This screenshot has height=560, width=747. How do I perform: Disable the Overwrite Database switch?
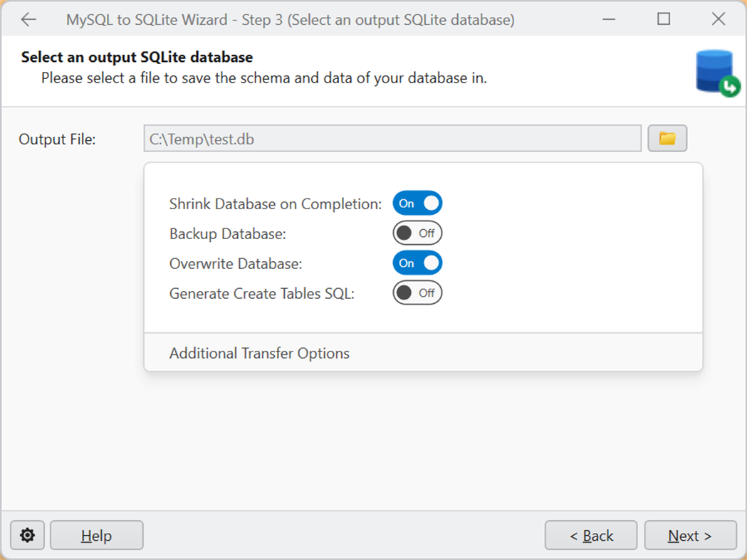[417, 263]
